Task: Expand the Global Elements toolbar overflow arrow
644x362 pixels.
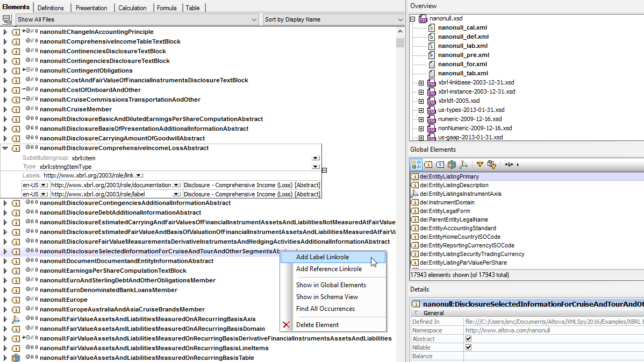Action: coord(518,165)
